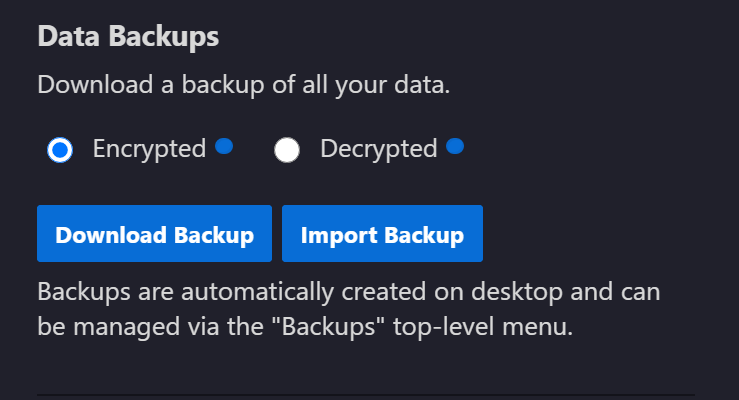Open the Import Backup dialog
This screenshot has height=400, width=739.
382,233
